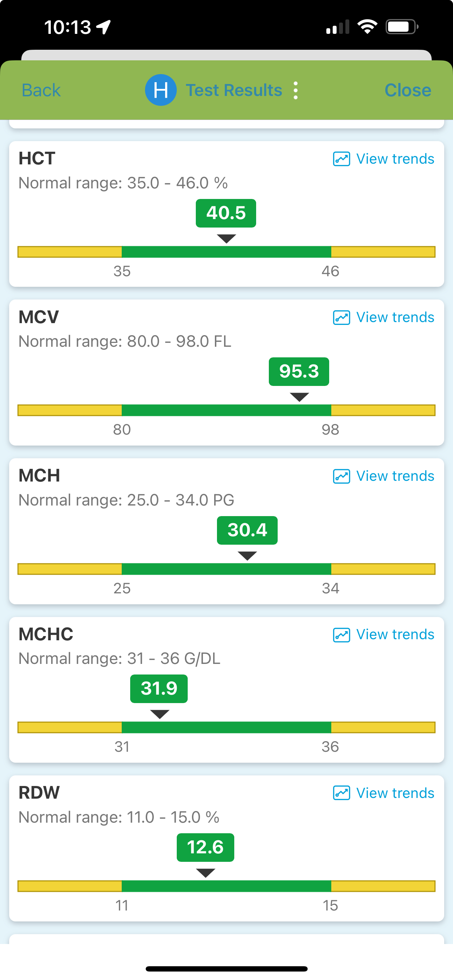Open View trends for HCT

[x=395, y=159]
